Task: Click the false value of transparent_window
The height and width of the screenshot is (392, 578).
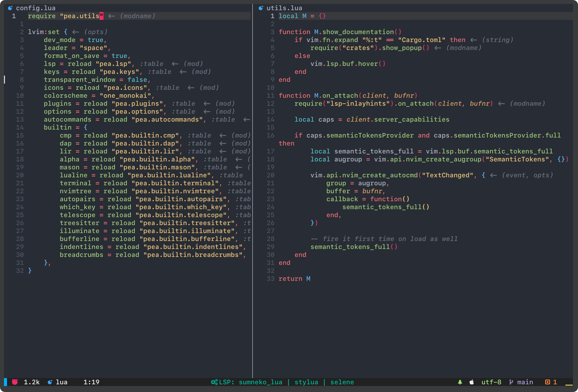Action: tap(137, 80)
